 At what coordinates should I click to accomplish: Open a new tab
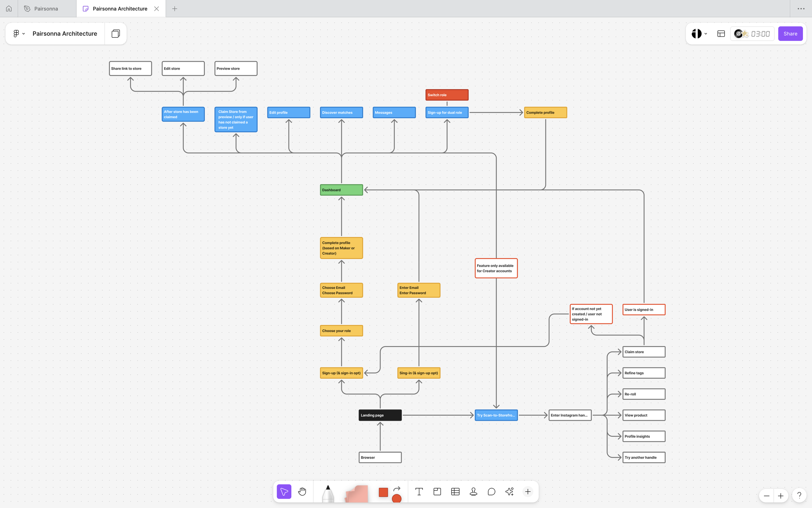(x=174, y=9)
